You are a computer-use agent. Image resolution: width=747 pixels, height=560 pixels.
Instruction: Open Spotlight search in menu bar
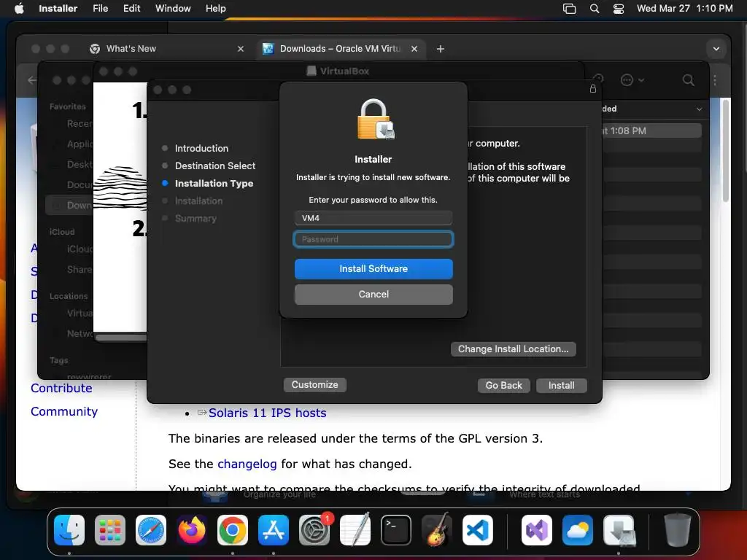(595, 8)
